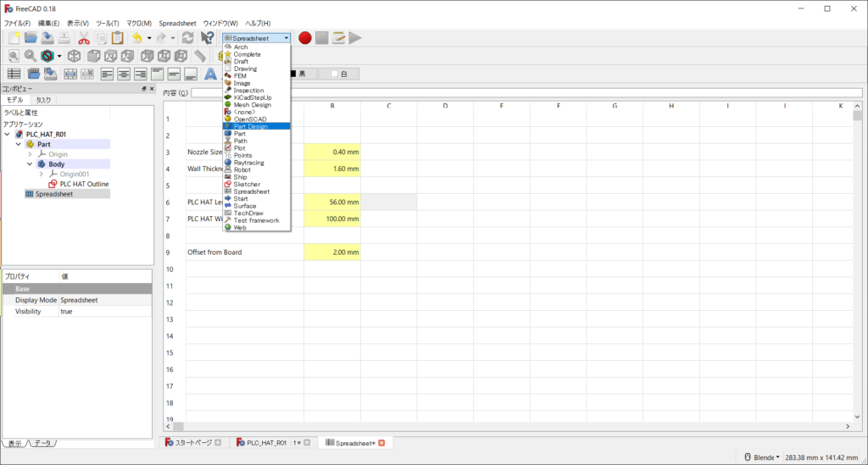Image resolution: width=868 pixels, height=465 pixels.
Task: Click the Paste clipboard icon
Action: tap(117, 38)
